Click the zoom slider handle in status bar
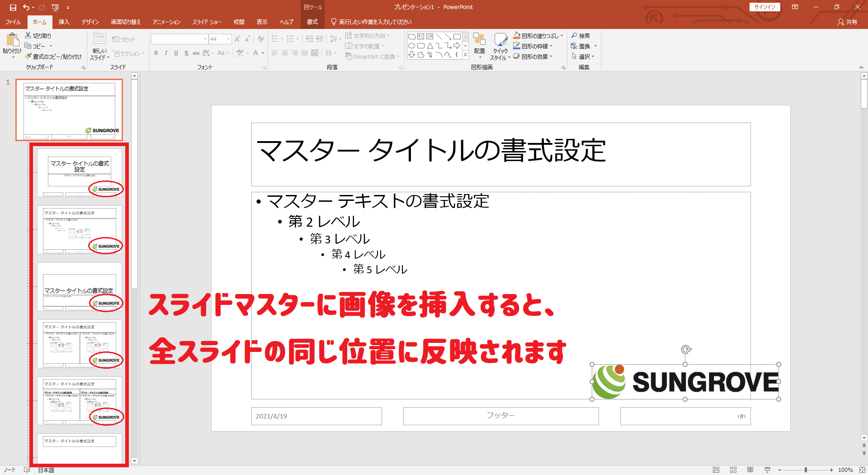This screenshot has width=868, height=475. (806, 470)
